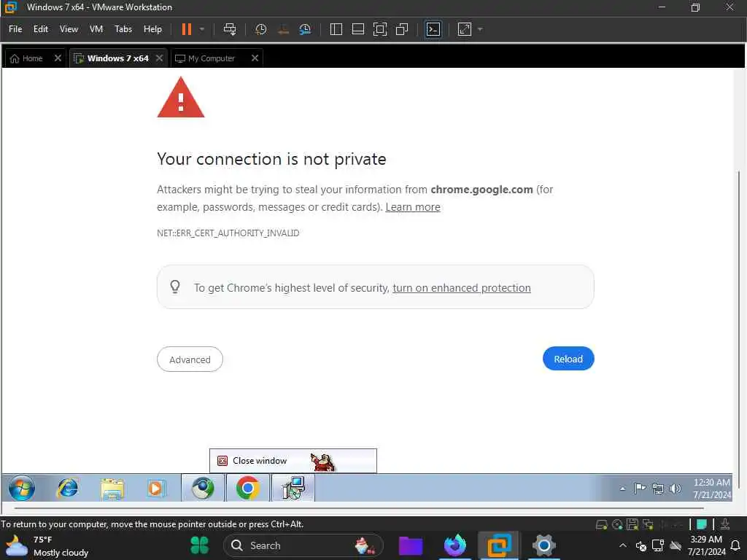Click the guest clock showing 12:30 AM
This screenshot has width=747, height=560.
tap(711, 489)
